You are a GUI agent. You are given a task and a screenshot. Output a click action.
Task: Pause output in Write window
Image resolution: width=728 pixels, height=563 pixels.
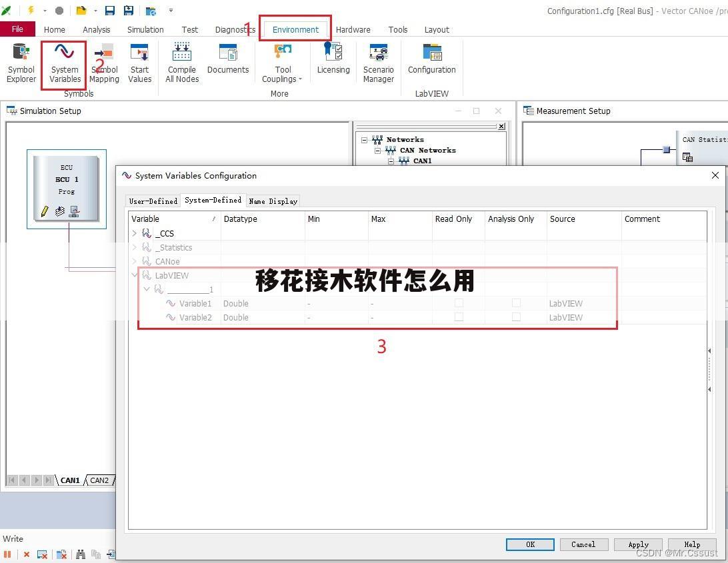tap(7, 554)
